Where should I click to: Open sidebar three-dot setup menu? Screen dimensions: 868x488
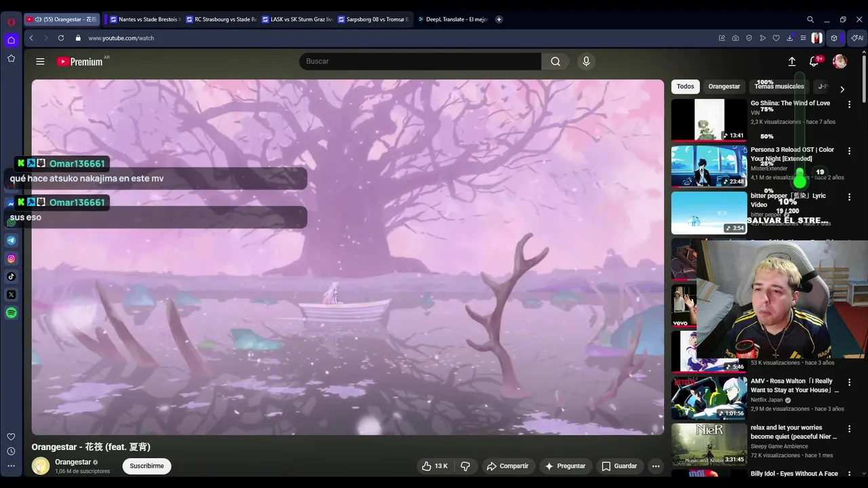coord(11,466)
